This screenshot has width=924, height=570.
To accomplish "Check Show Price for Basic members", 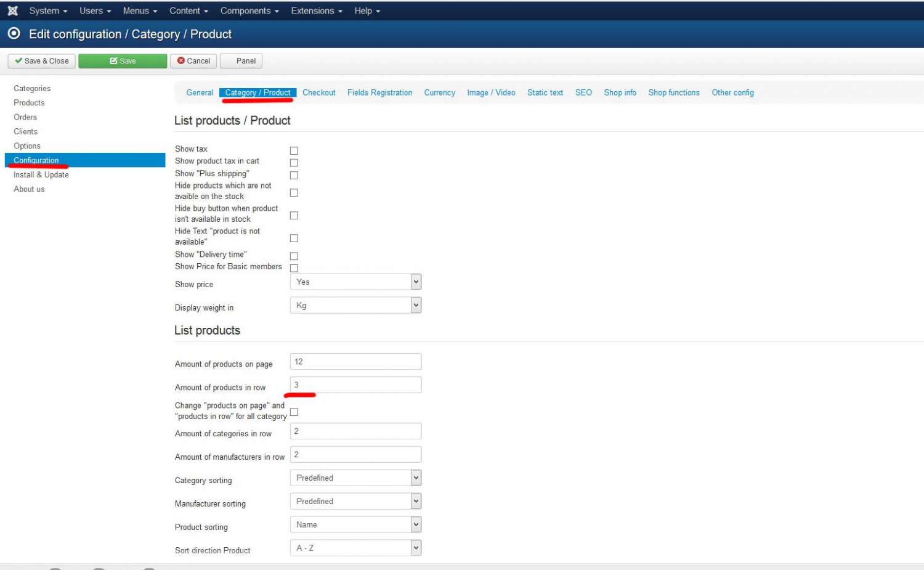I will [x=294, y=268].
